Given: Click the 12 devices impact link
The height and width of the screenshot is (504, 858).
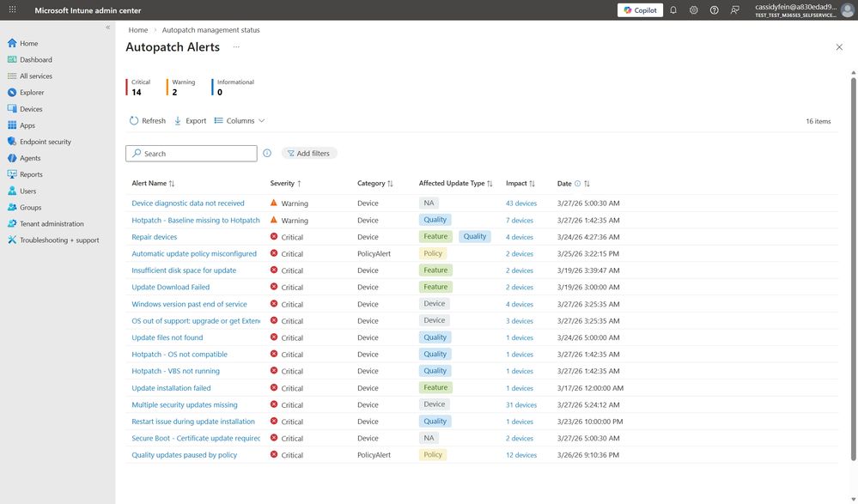Looking at the screenshot, I should 521,455.
